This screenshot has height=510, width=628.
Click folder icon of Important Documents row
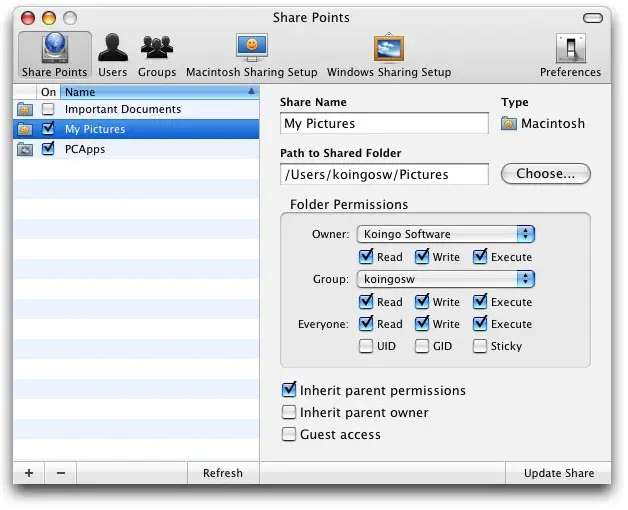coord(25,109)
